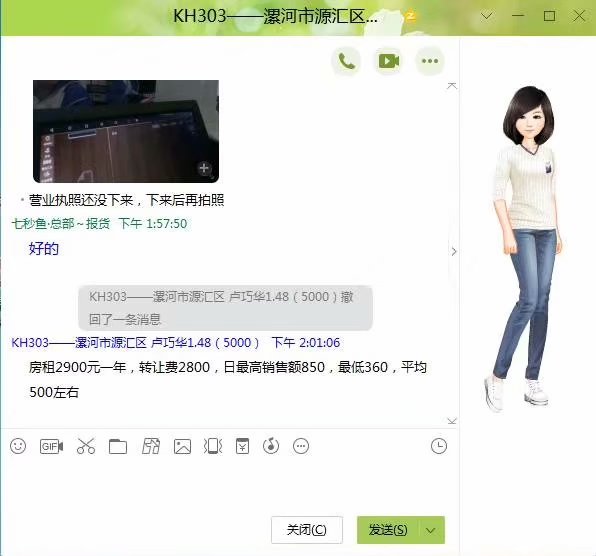
Task: Click the 发送(S) button
Action: click(x=388, y=530)
